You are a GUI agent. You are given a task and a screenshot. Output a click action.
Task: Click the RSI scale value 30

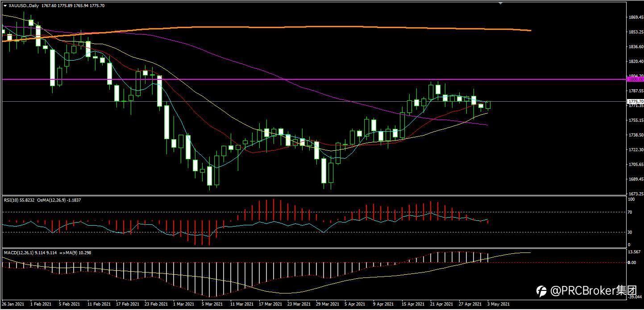click(x=630, y=232)
